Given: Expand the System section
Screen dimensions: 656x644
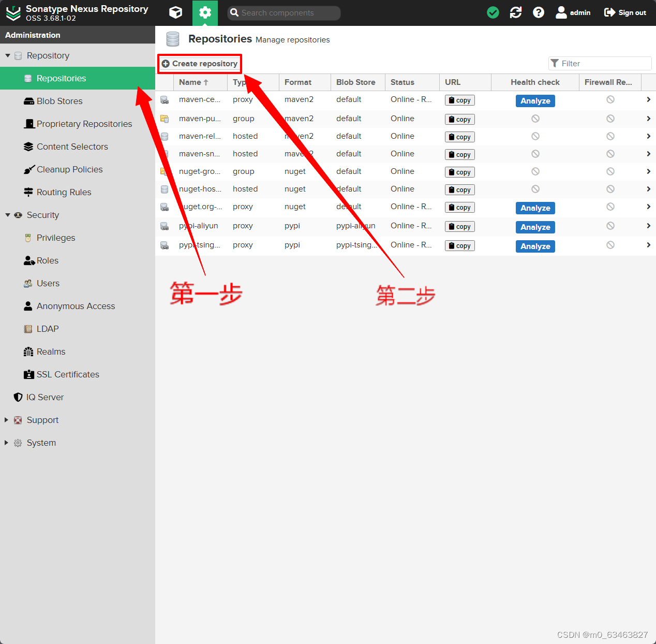Looking at the screenshot, I should tap(6, 443).
